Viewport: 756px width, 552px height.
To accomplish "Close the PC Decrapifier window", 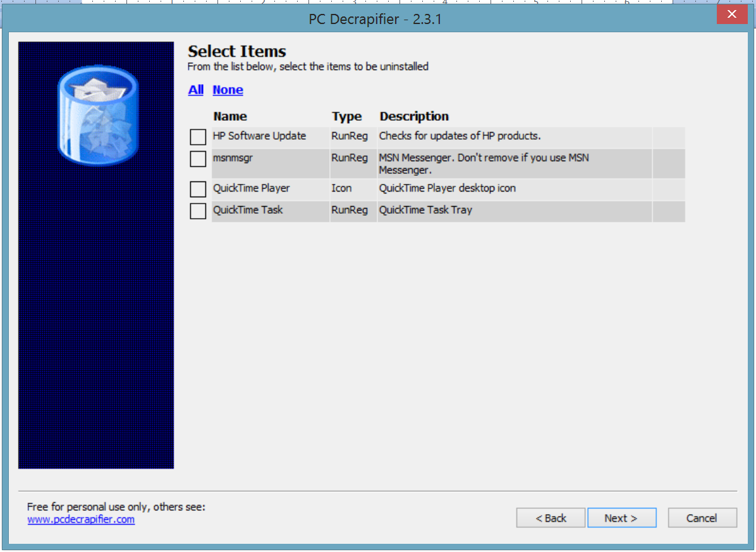I will 732,14.
